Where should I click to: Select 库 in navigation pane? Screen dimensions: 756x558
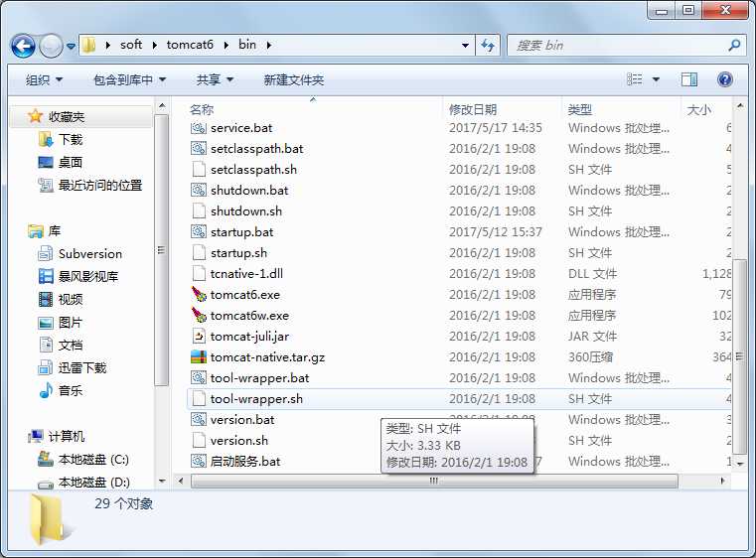[54, 230]
